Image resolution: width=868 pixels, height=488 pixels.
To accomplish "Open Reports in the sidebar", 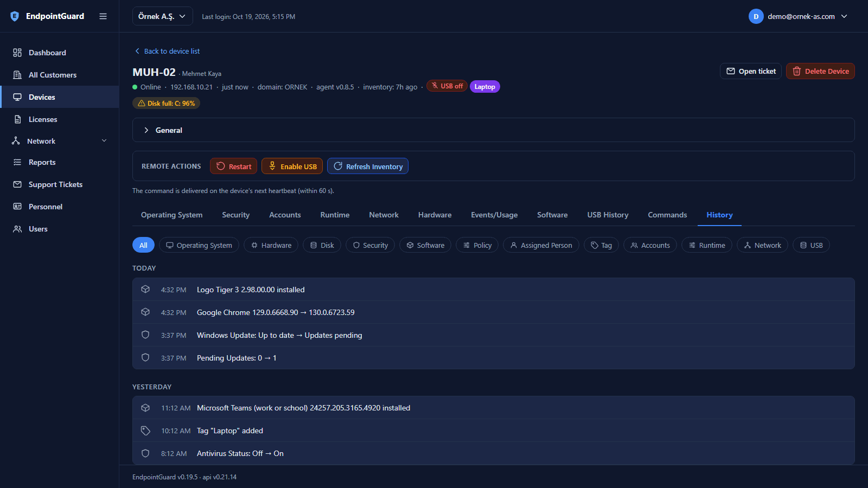I will pyautogui.click(x=60, y=162).
